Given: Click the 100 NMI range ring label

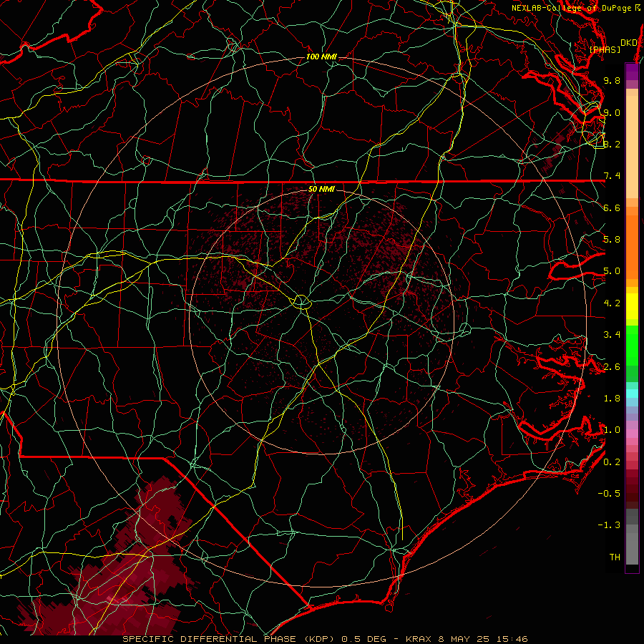Looking at the screenshot, I should point(321,57).
